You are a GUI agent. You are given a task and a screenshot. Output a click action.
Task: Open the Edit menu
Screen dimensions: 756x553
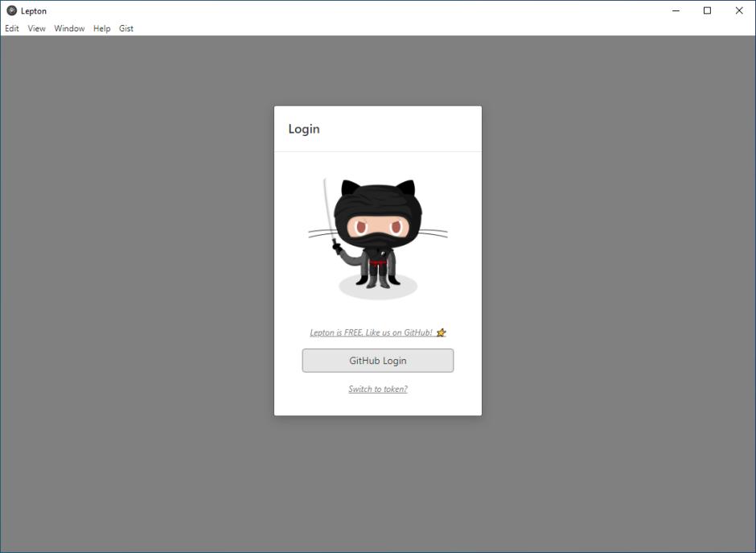pyautogui.click(x=12, y=28)
